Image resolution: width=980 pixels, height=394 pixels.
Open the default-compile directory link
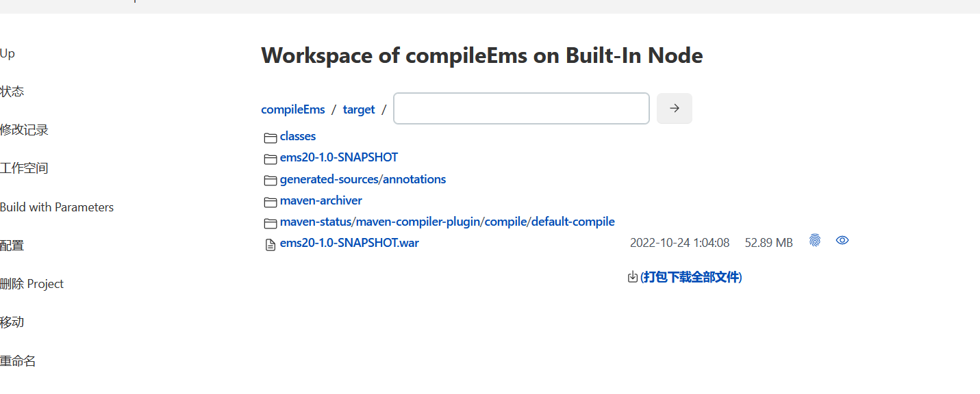[x=573, y=222]
